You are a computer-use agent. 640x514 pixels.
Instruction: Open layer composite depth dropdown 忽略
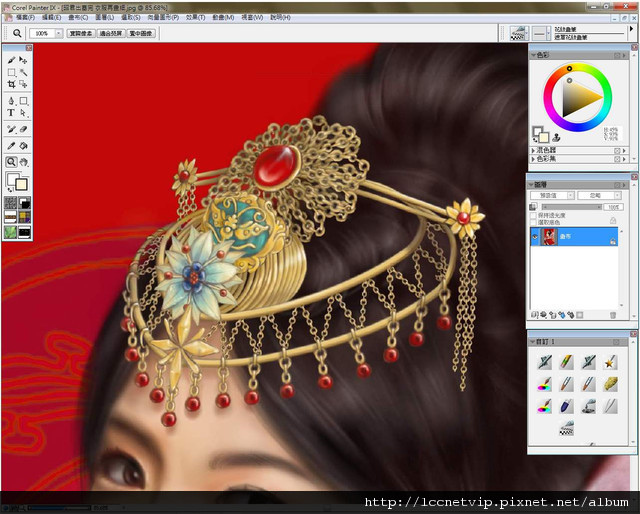pos(600,196)
